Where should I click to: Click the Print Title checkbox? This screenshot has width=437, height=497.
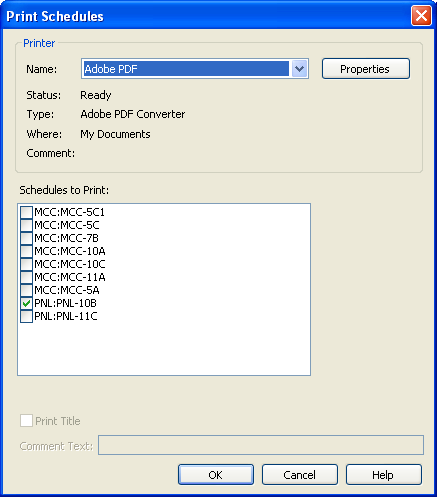point(26,421)
